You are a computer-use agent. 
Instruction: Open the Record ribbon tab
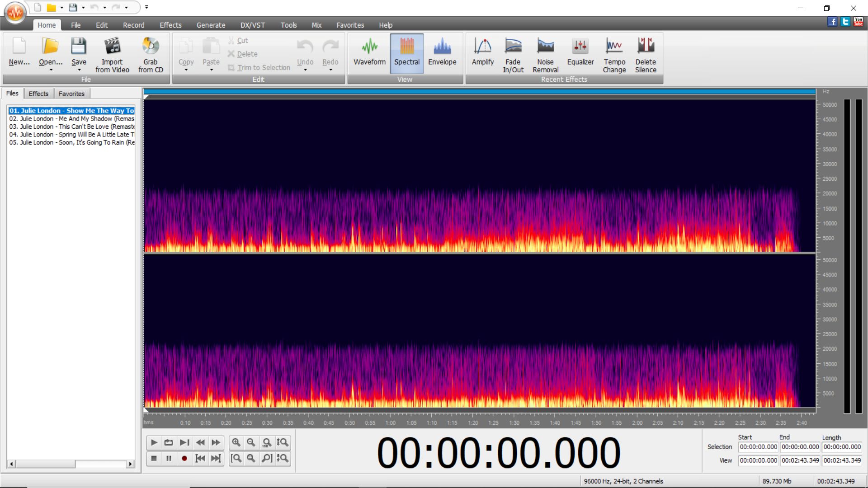(133, 25)
